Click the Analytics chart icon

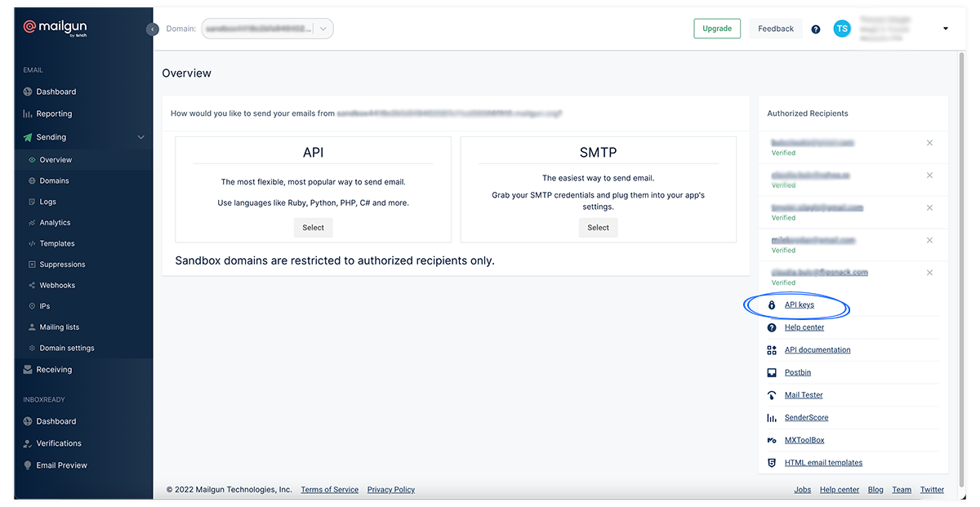click(x=32, y=222)
